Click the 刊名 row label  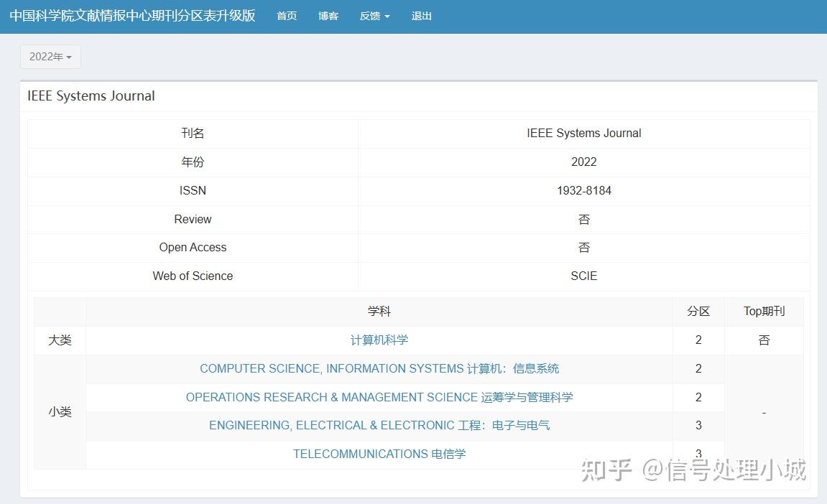(193, 134)
